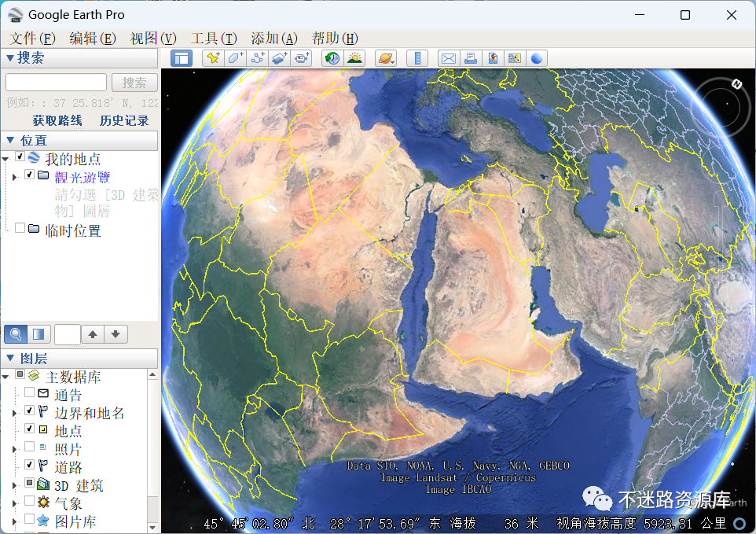Add a polygon using the toolbar
Viewport: 756px width, 534px height.
point(235,58)
